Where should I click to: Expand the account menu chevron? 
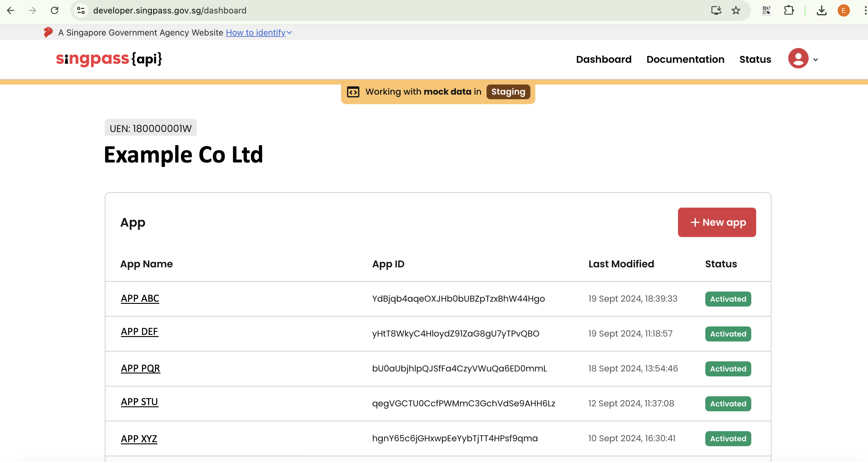coord(816,60)
